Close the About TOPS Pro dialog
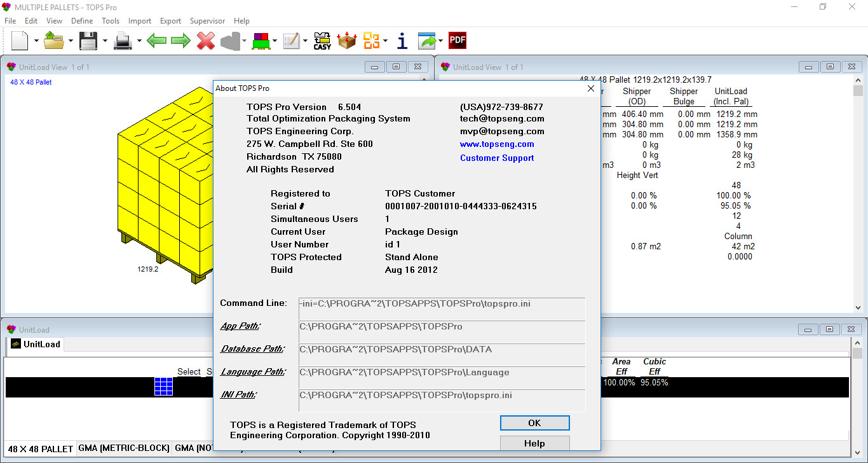 point(590,88)
